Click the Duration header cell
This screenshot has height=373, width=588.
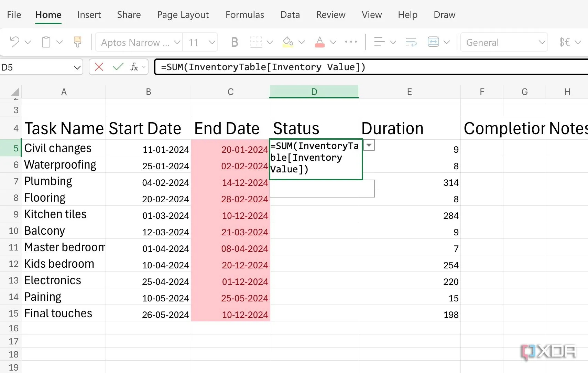click(x=409, y=128)
